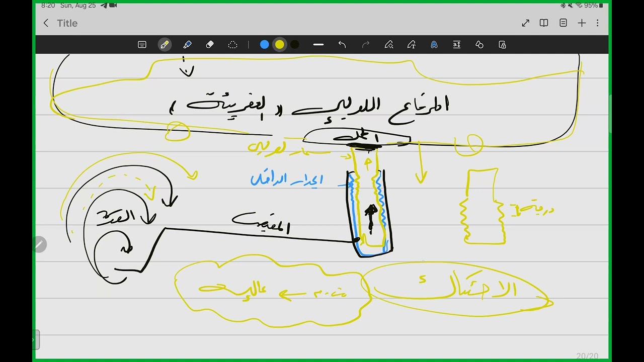The image size is (644, 362).
Task: Enter full screen with the expand arrows
Action: (x=526, y=23)
